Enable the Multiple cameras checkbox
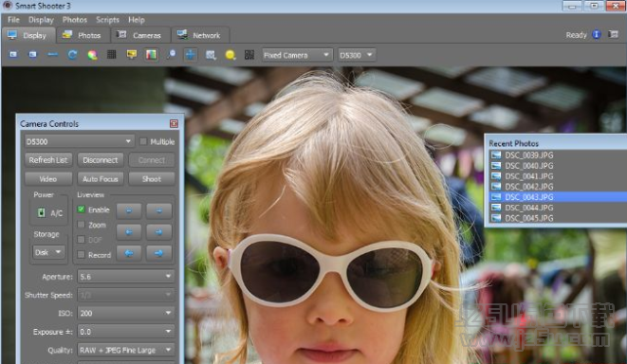Viewport: 627px width, 364px height. point(143,141)
